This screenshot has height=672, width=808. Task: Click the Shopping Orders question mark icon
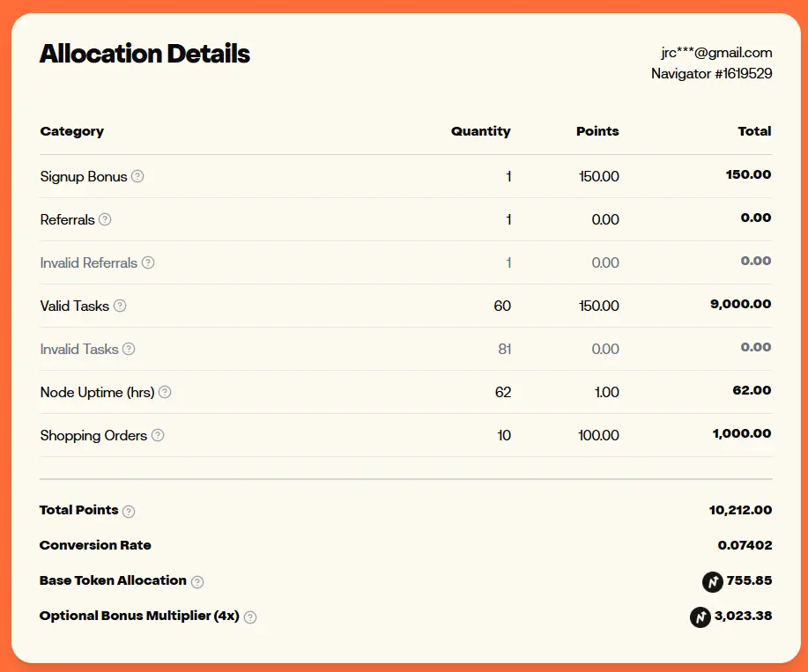click(x=158, y=435)
